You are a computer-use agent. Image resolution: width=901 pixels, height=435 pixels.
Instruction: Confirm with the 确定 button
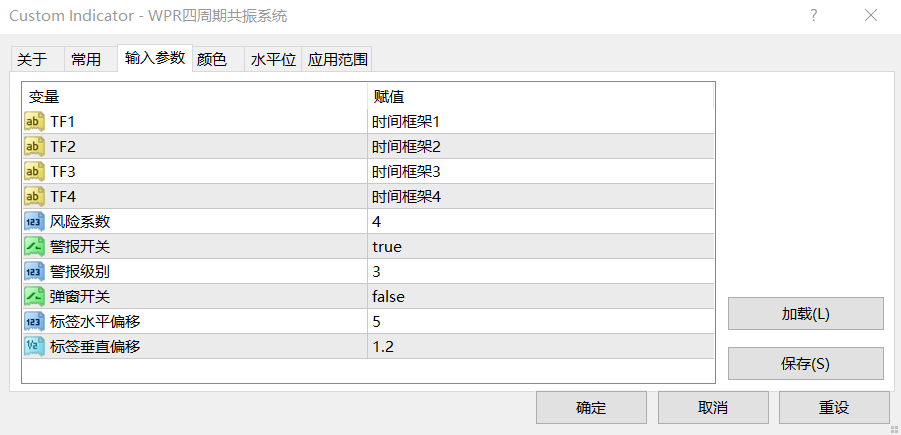point(591,407)
